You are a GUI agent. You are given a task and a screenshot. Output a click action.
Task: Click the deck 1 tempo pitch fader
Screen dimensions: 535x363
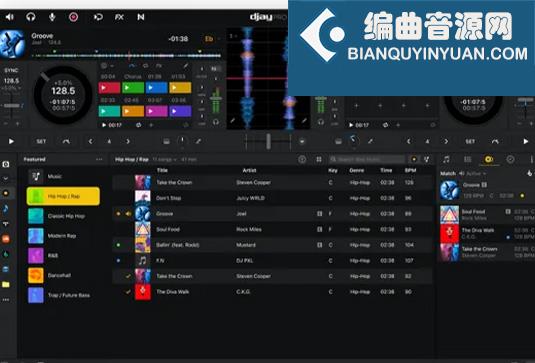(x=12, y=106)
